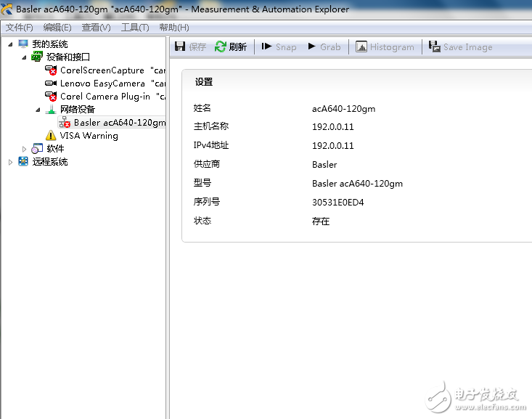Click the 姓名 field label

click(x=202, y=108)
